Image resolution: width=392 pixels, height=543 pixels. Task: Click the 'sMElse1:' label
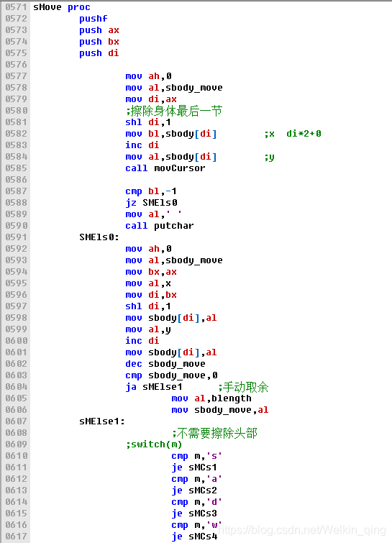(x=102, y=421)
